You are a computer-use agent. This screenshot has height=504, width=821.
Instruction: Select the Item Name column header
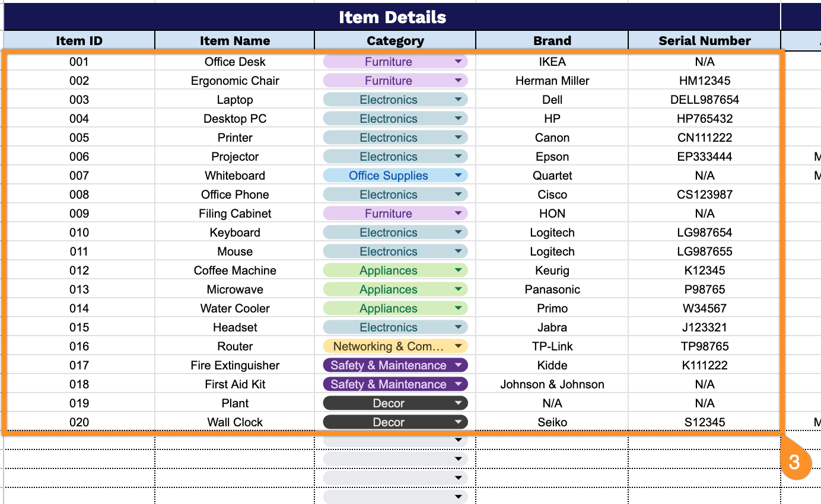[x=234, y=40]
